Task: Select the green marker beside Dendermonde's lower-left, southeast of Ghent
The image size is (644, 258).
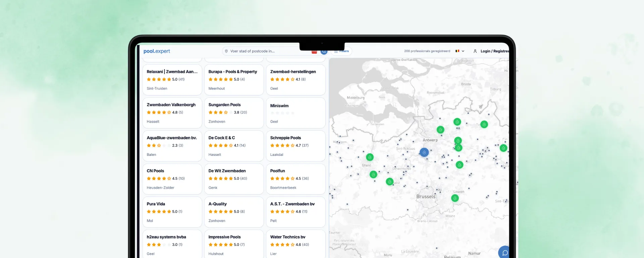Action: point(373,174)
